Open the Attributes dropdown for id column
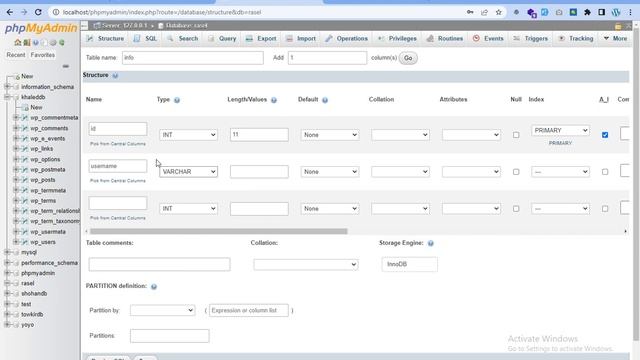640x360 pixels. pos(471,135)
